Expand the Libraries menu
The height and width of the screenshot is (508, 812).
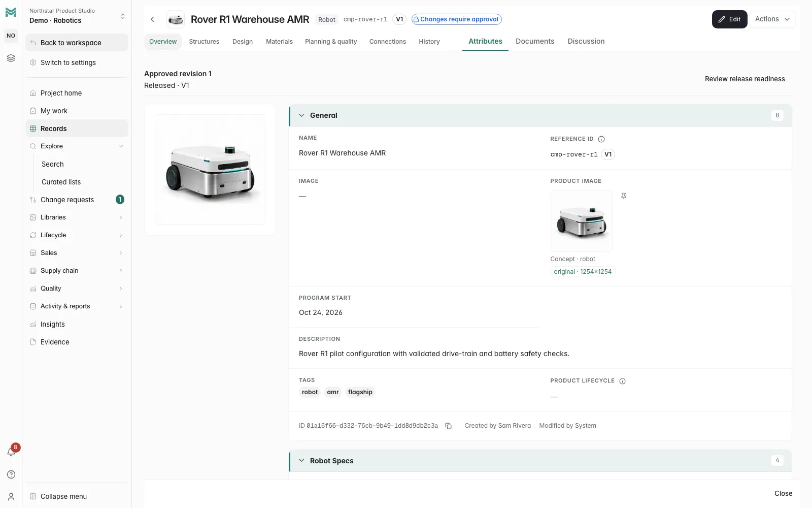121,217
